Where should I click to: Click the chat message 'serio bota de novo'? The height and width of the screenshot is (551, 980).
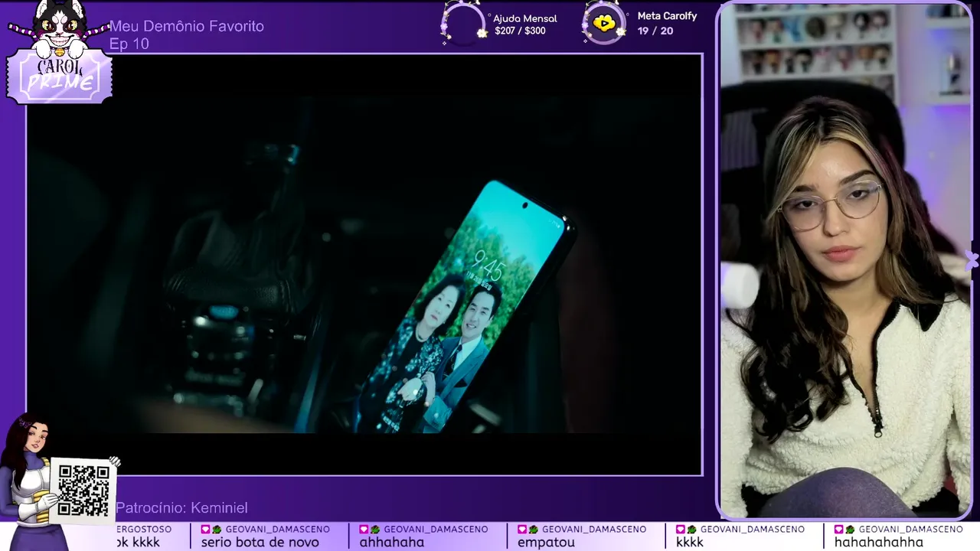(260, 542)
